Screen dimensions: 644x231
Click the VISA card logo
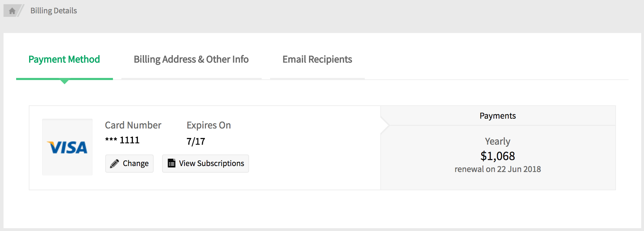point(67,147)
